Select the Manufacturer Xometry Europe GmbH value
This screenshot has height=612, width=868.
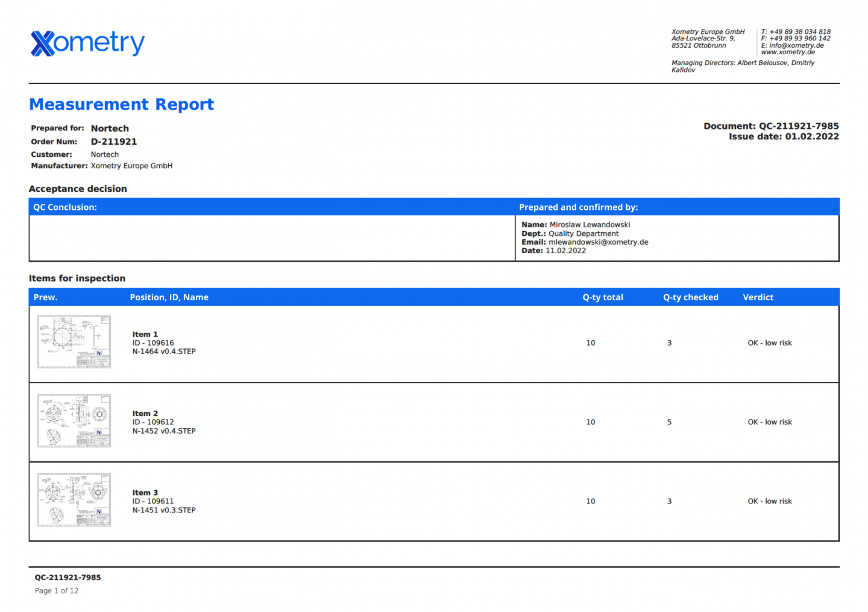click(x=131, y=166)
